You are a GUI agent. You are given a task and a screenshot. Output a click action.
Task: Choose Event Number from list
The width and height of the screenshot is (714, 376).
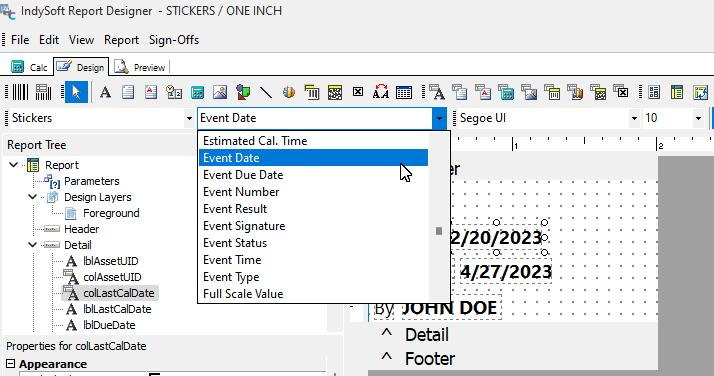[313, 192]
